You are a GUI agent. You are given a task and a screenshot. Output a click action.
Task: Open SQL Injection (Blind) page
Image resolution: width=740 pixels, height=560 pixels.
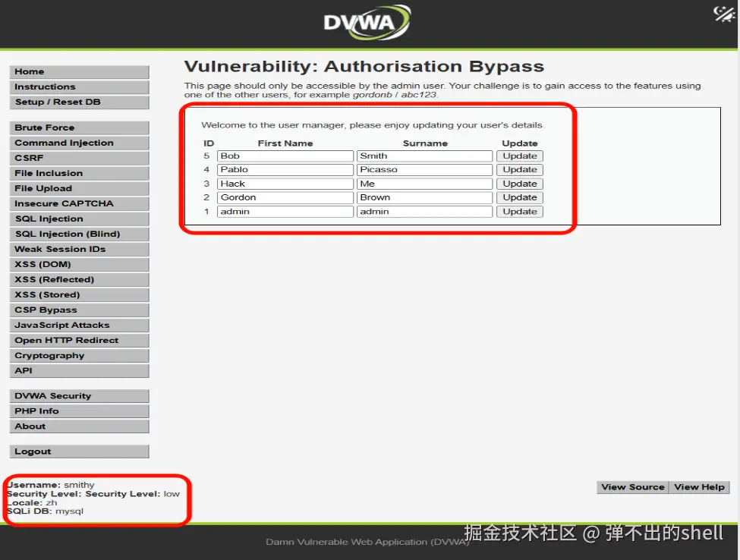79,234
